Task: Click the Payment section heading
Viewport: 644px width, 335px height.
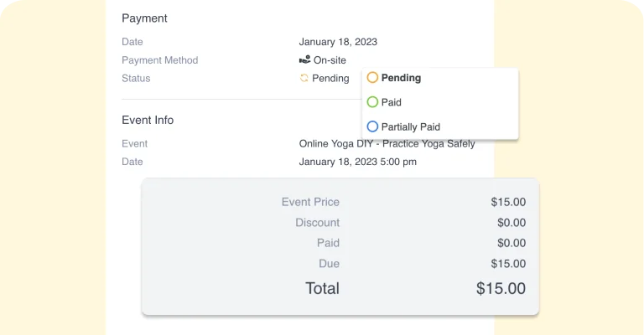Action: click(144, 18)
